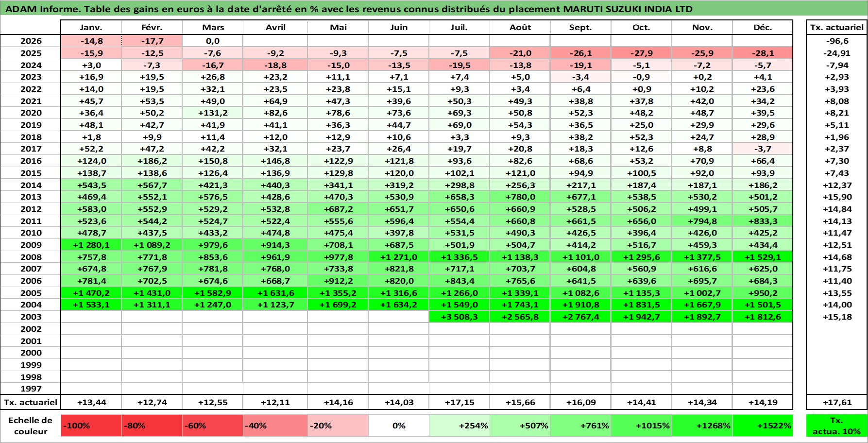
Task: Select the 0,0 cell in Mars 2026
Action: click(x=213, y=41)
